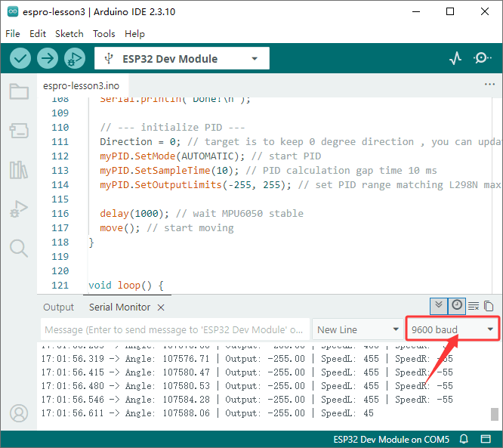Click 'delay(1000);' code on line 116
Viewport: 503px width, 448px height.
(x=134, y=213)
